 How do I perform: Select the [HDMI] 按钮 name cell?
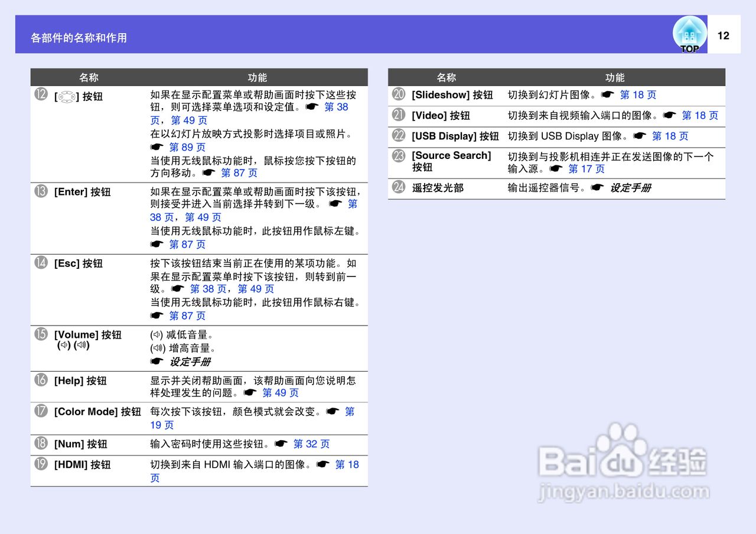tap(82, 465)
